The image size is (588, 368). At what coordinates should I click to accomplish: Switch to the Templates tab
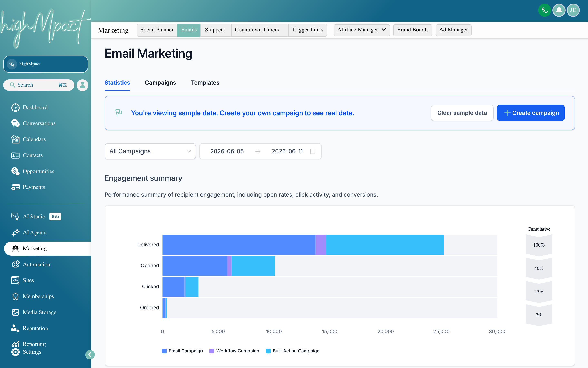click(x=205, y=83)
